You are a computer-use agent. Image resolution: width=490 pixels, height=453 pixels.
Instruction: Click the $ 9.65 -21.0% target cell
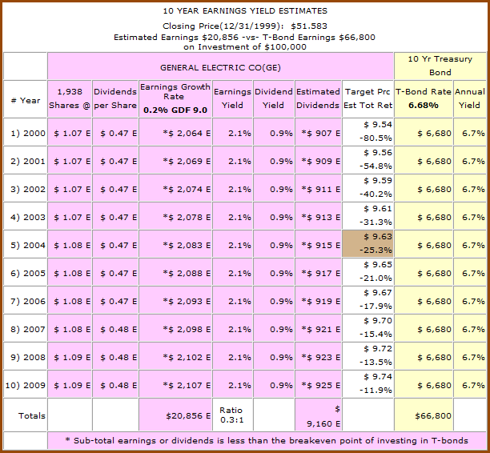[368, 272]
